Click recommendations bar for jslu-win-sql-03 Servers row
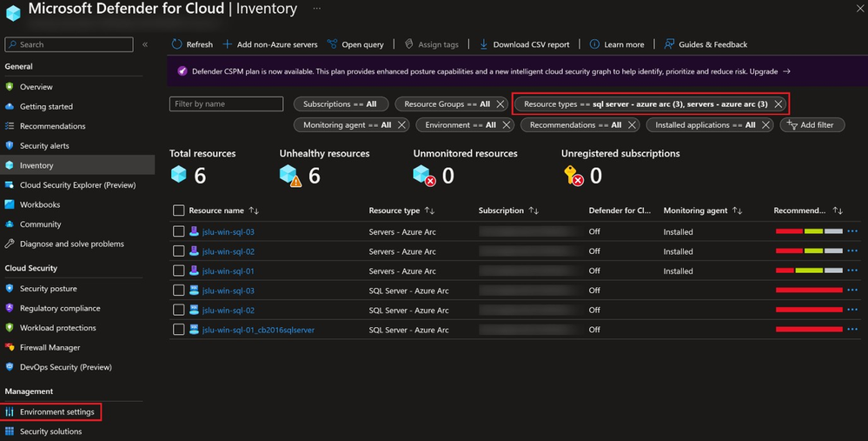This screenshot has width=868, height=441. (809, 231)
